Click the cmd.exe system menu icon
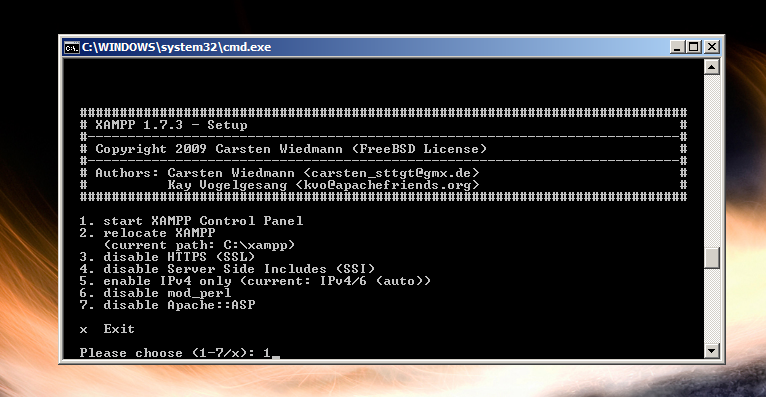766x397 pixels. [72, 47]
